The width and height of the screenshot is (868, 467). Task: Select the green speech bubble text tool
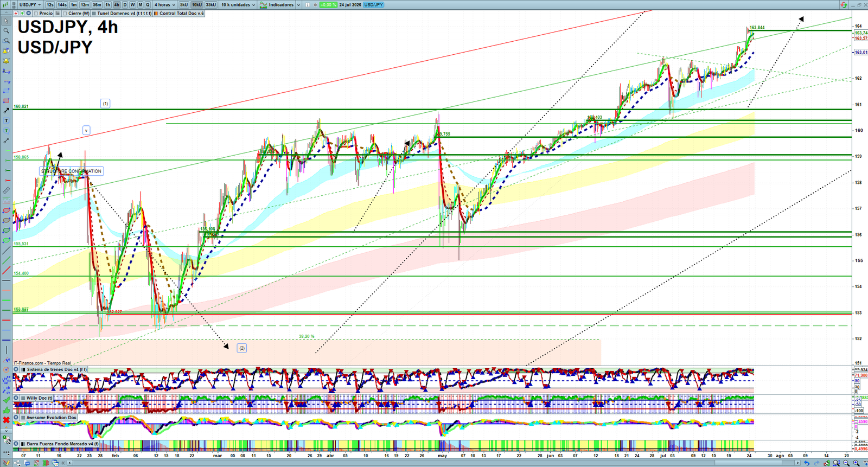pyautogui.click(x=6, y=130)
